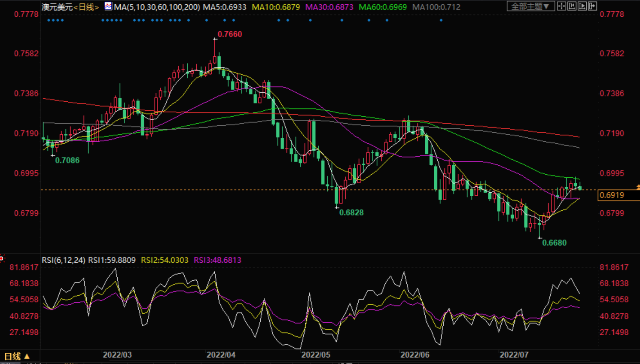Click the jump-to-start chart icon
This screenshot has height=364, width=640.
click(x=572, y=6)
